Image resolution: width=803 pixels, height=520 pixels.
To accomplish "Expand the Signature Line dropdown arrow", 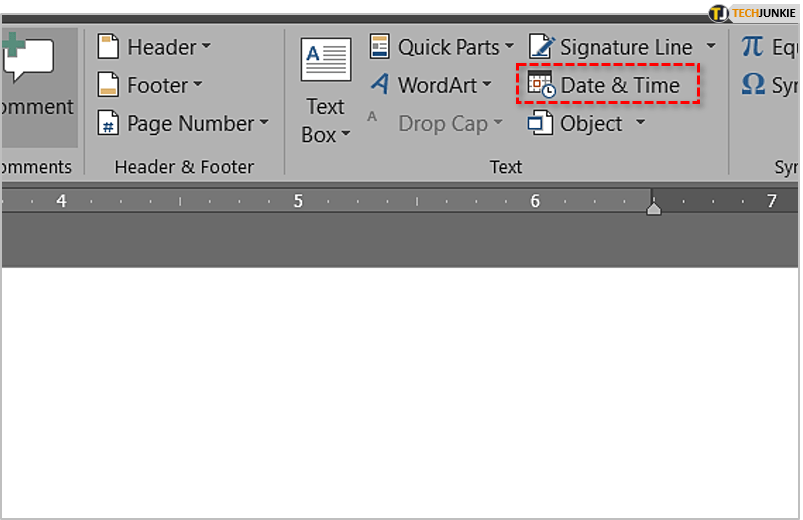I will click(x=711, y=47).
